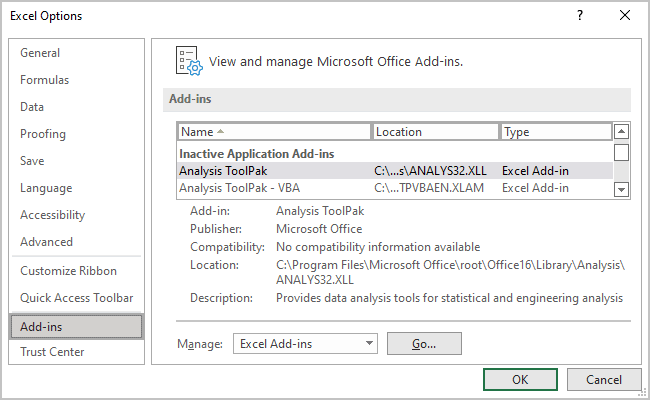Viewport: 650px width, 400px height.
Task: Close the Excel Options dialog
Action: [625, 16]
